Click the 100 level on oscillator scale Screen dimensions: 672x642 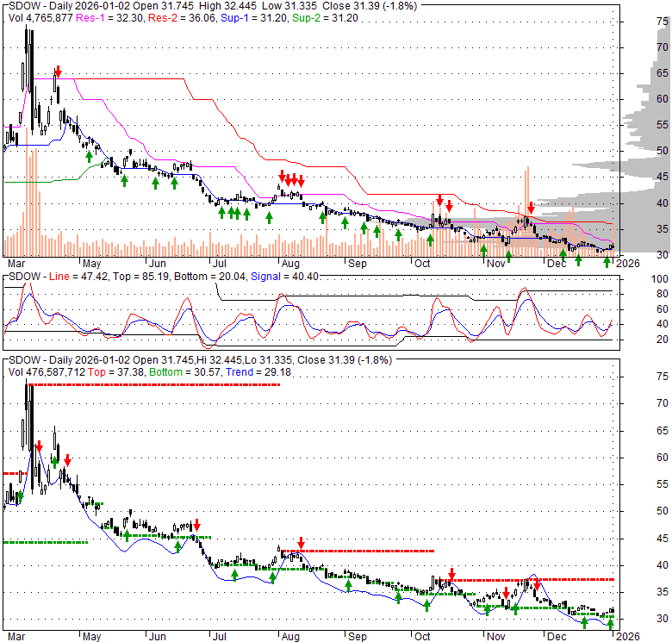660,279
